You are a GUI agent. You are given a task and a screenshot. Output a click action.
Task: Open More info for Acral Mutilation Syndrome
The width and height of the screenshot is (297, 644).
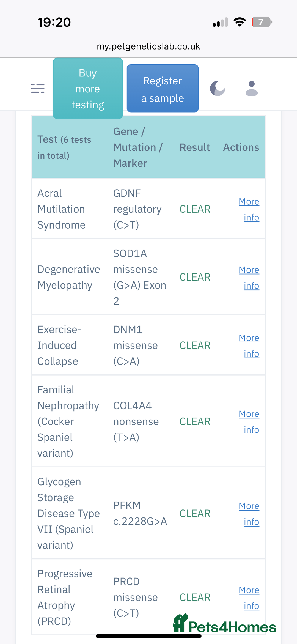(249, 209)
